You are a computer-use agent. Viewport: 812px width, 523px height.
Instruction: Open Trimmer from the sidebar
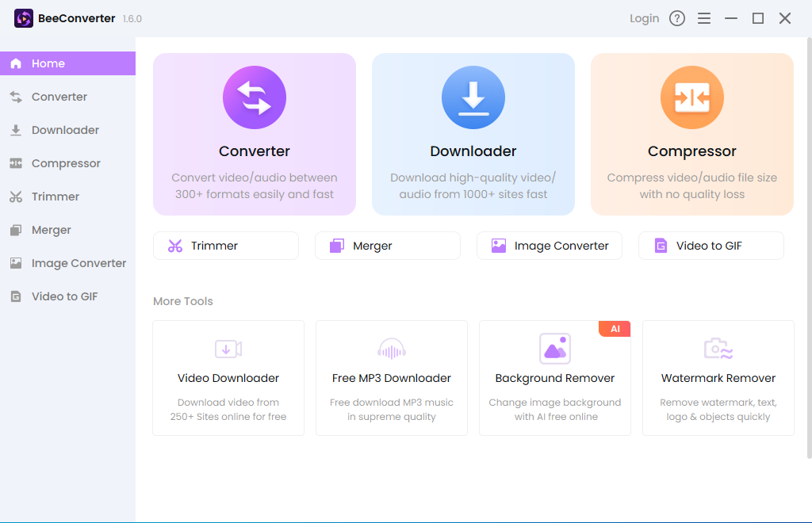68,197
